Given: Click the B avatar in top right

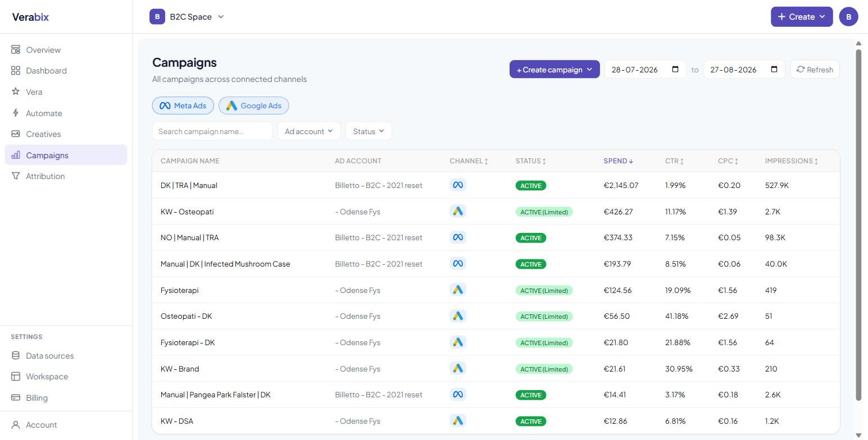Looking at the screenshot, I should point(848,16).
